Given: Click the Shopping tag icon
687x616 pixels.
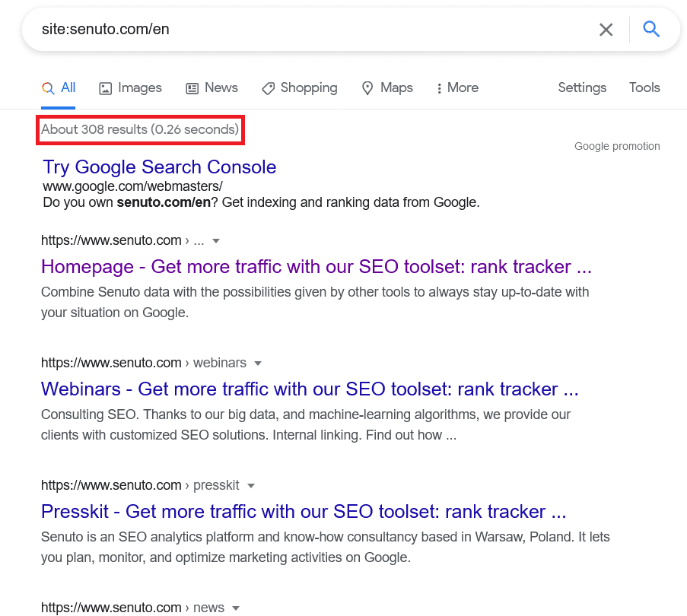Looking at the screenshot, I should [x=268, y=88].
